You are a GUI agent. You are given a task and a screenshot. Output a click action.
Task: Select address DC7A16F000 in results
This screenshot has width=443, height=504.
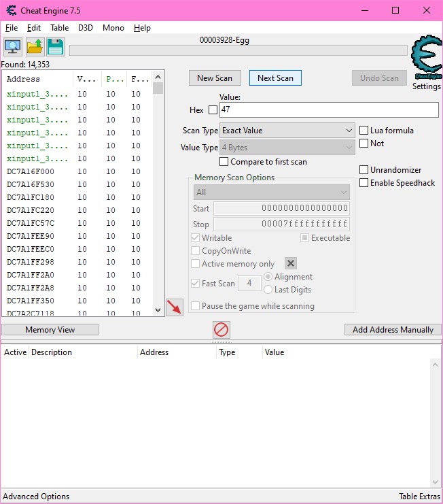point(77,171)
